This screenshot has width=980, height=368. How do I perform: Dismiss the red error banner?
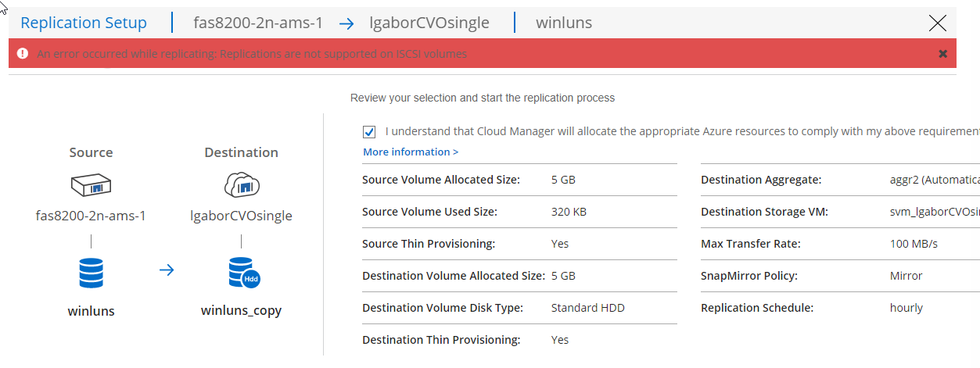click(942, 54)
